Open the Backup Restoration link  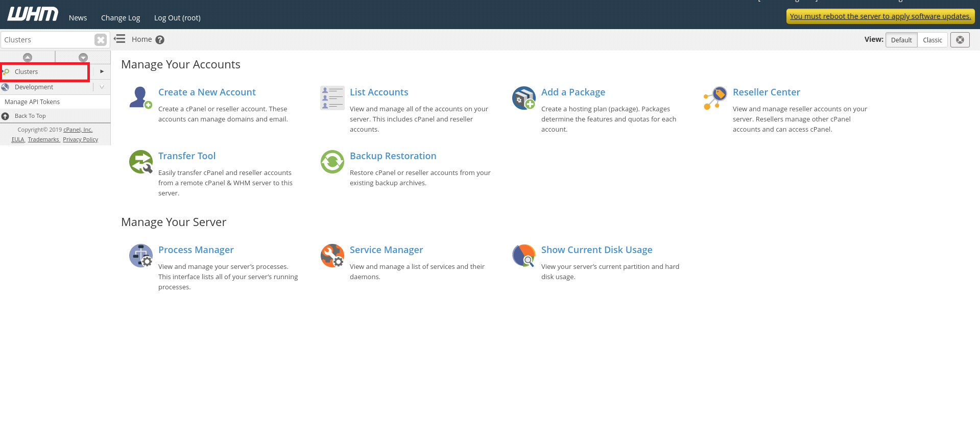click(x=393, y=156)
